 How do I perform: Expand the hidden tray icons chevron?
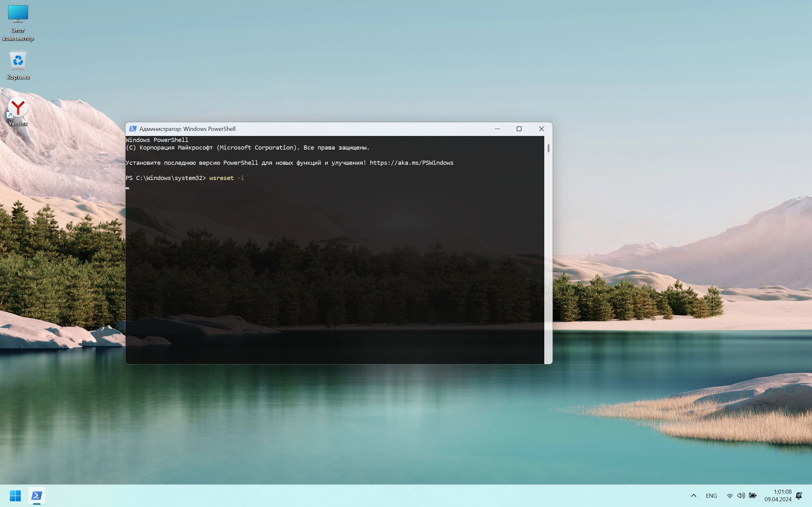pyautogui.click(x=694, y=496)
